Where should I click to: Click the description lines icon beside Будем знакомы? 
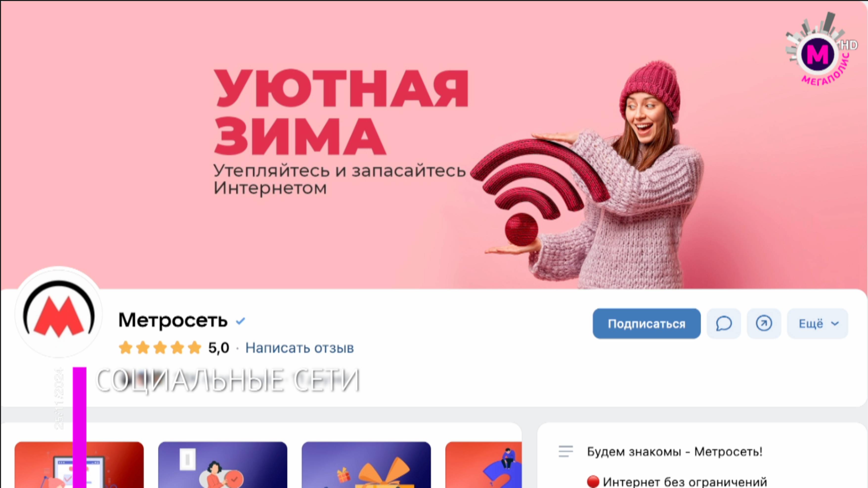(x=566, y=451)
